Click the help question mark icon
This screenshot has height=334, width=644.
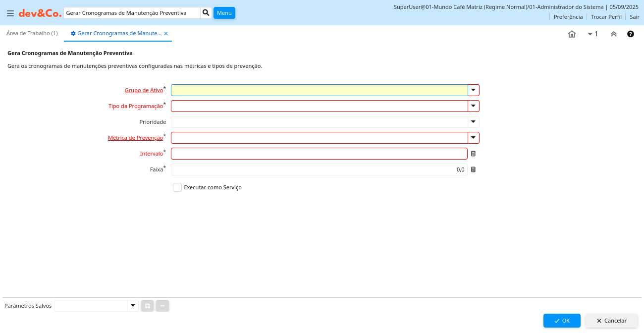pyautogui.click(x=630, y=34)
